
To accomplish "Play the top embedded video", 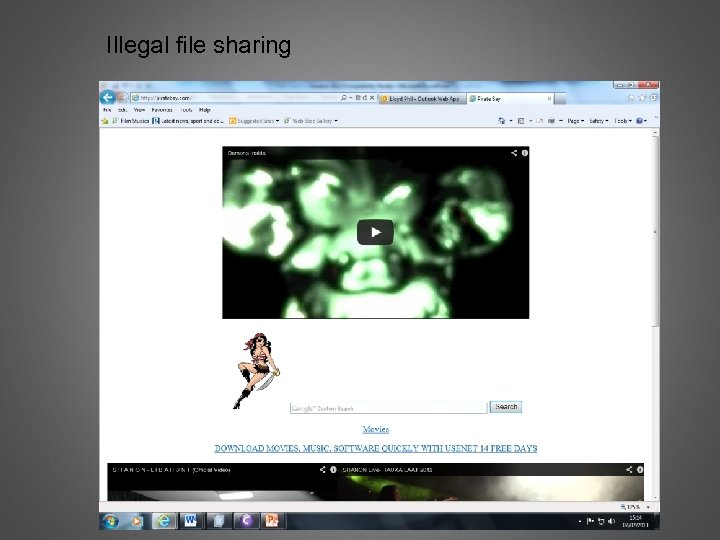I will (x=375, y=232).
